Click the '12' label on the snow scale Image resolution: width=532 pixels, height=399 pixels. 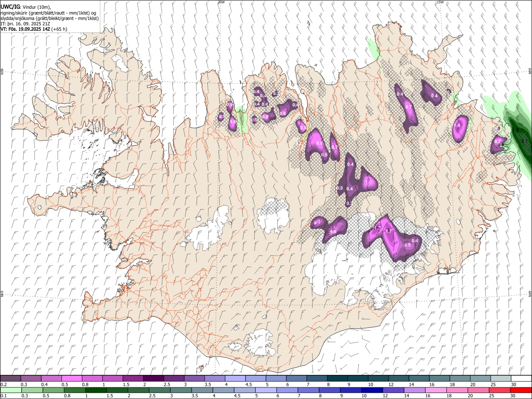click(x=391, y=384)
